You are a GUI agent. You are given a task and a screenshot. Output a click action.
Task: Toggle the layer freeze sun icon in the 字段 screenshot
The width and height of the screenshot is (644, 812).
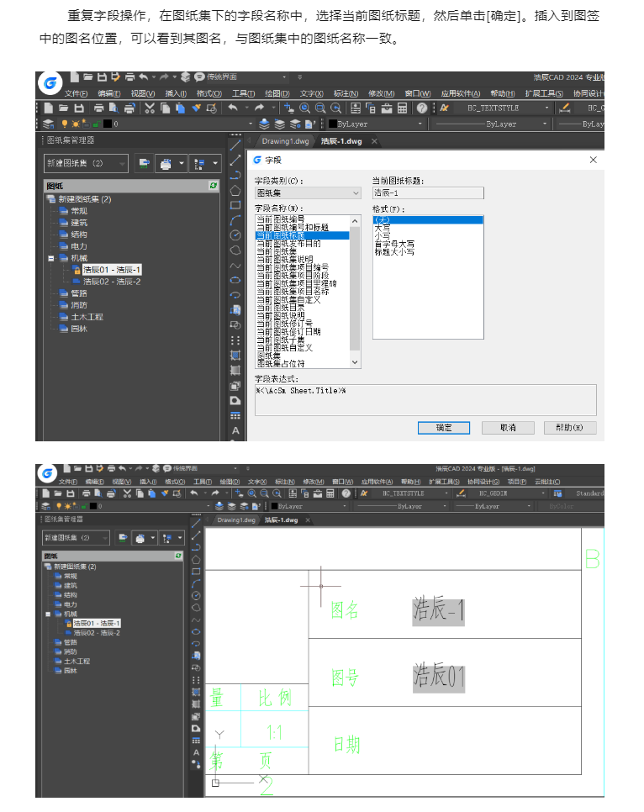tap(76, 124)
